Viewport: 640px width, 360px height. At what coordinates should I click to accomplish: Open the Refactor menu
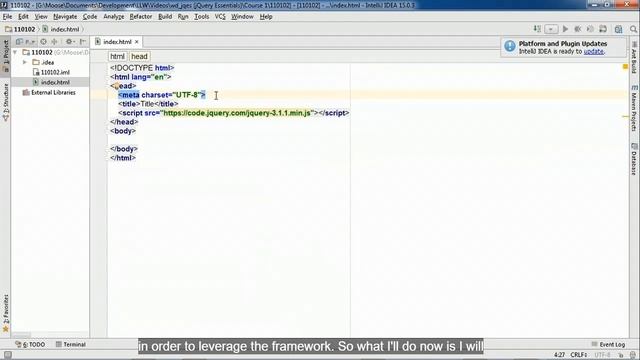click(141, 17)
